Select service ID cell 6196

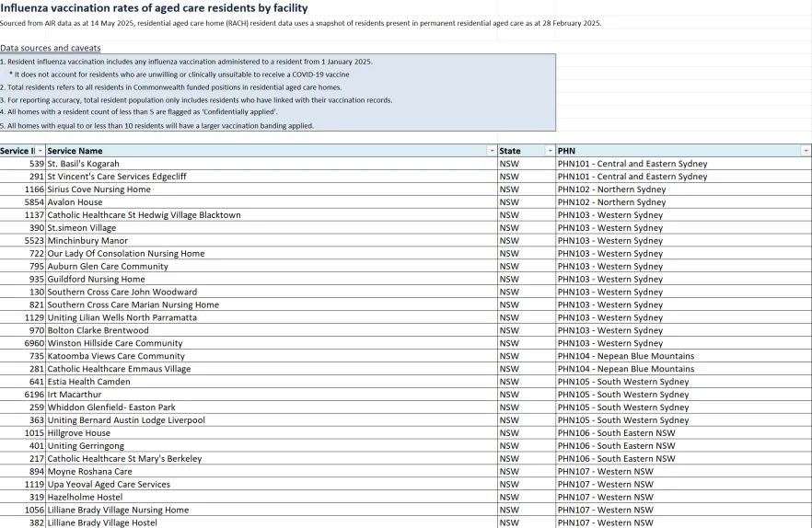(x=23, y=394)
